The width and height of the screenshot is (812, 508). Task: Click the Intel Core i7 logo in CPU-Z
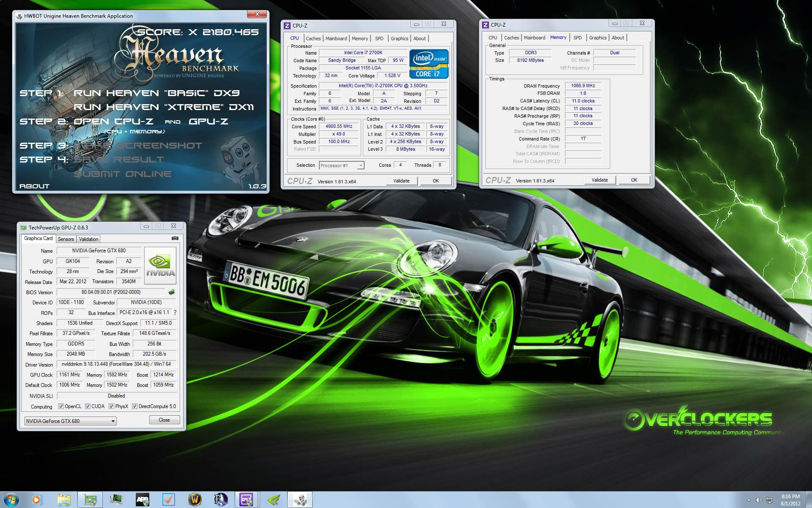click(x=429, y=63)
